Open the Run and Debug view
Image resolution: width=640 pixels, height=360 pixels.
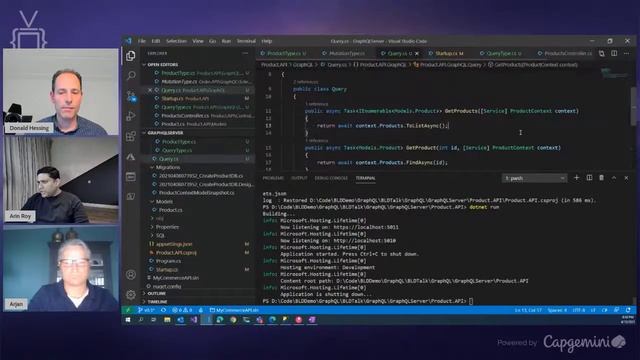131,116
